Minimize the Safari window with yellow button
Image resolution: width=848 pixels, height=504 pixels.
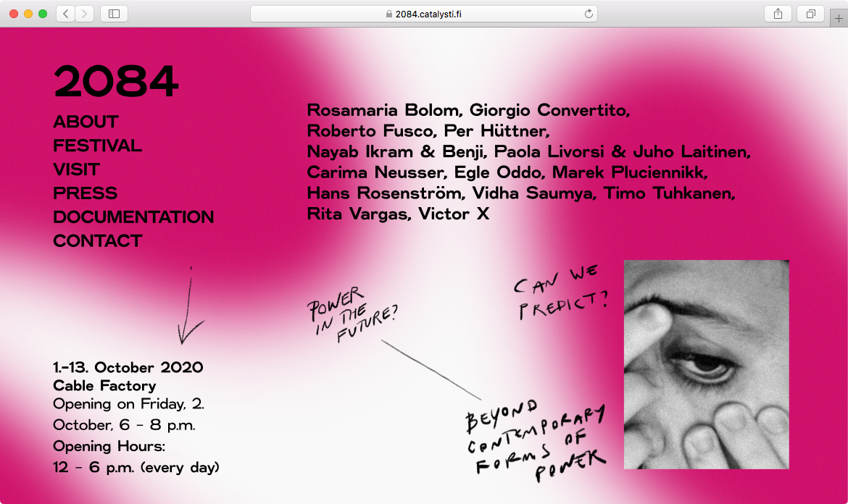[28, 14]
